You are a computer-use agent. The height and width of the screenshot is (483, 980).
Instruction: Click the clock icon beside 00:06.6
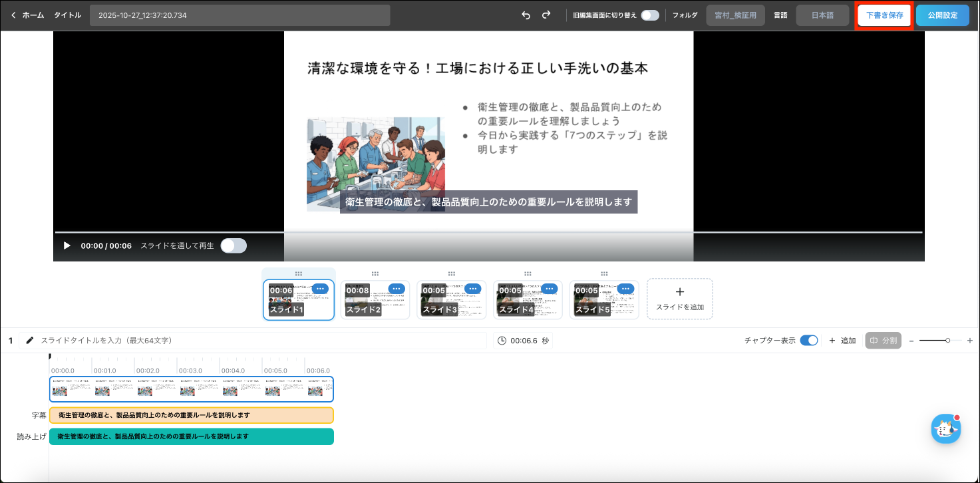coord(502,341)
